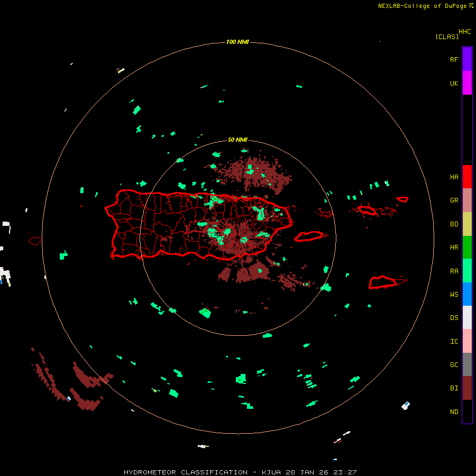Image resolution: width=476 pixels, height=476 pixels.
Task: Click the WS legend label
Action: [x=454, y=294]
